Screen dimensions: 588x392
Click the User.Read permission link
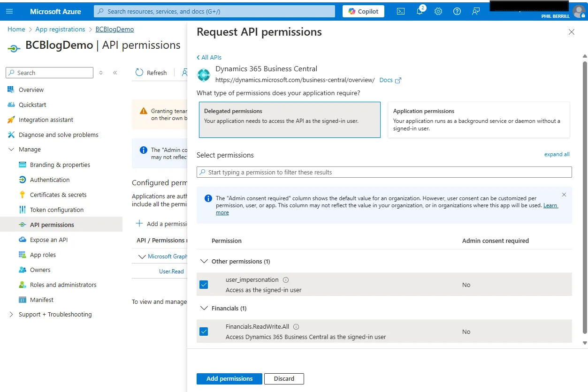[171, 271]
